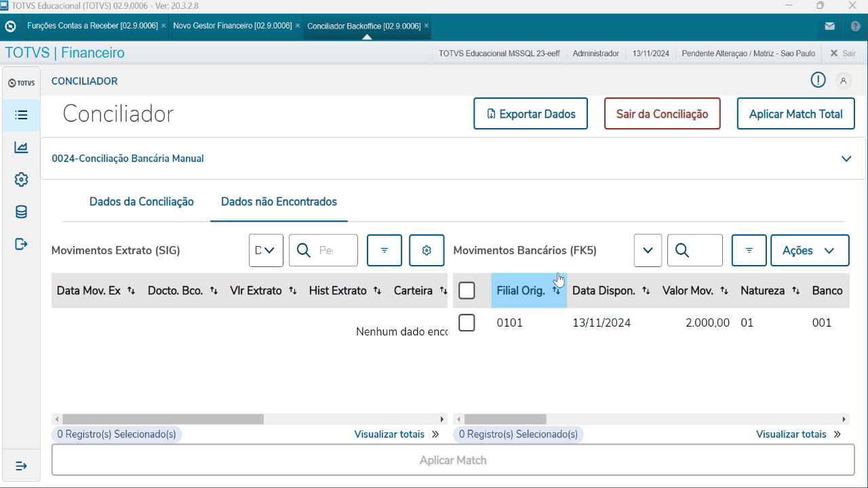This screenshot has width=868, height=488.
Task: Click the Exportar Dados button
Action: [530, 114]
